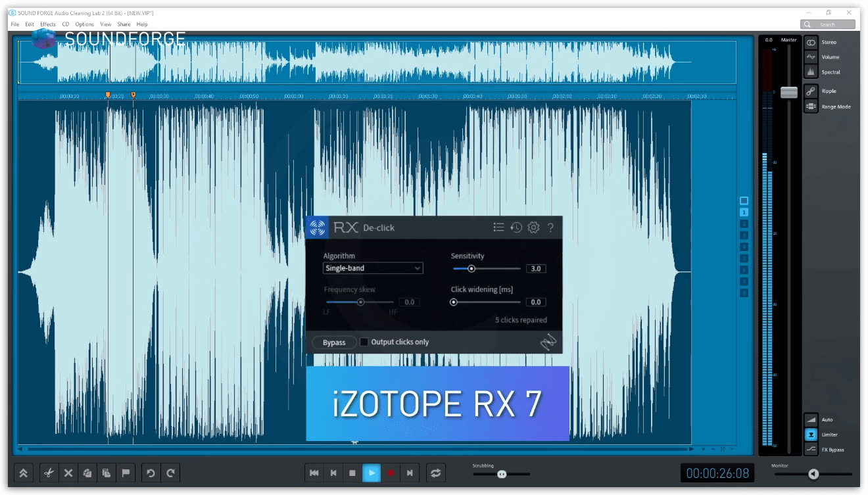The width and height of the screenshot is (868, 495).
Task: Open the RX preset list menu
Action: 498,227
